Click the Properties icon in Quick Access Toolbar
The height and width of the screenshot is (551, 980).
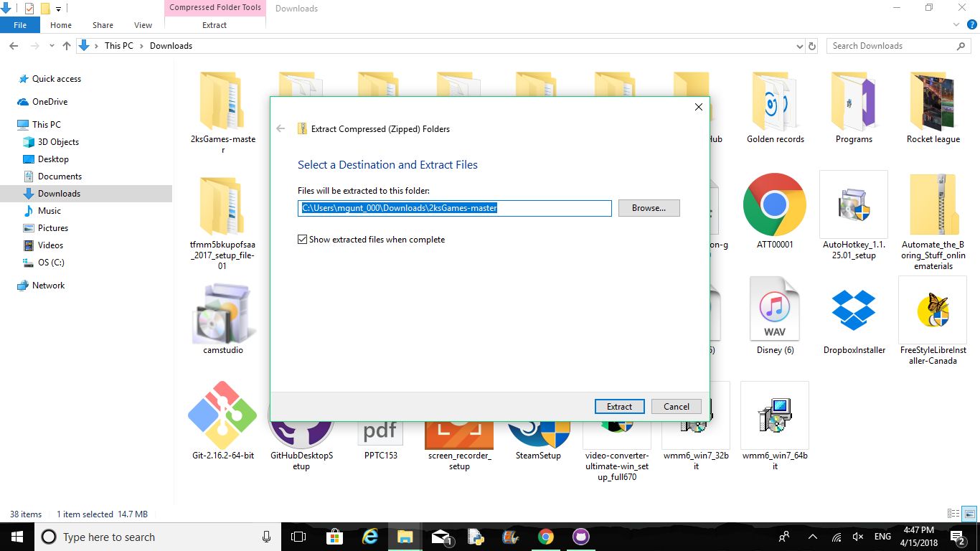(x=29, y=9)
